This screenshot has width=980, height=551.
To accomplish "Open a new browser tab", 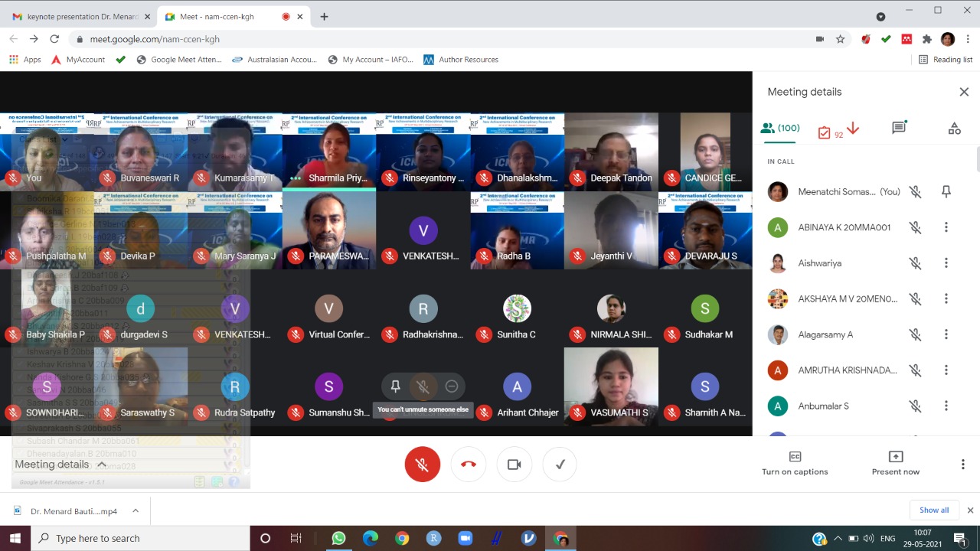I will point(324,16).
